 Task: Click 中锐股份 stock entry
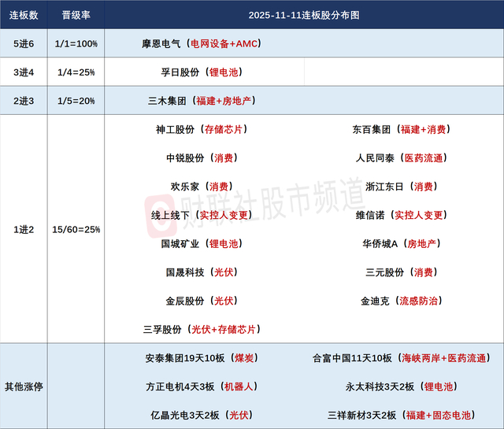point(202,158)
